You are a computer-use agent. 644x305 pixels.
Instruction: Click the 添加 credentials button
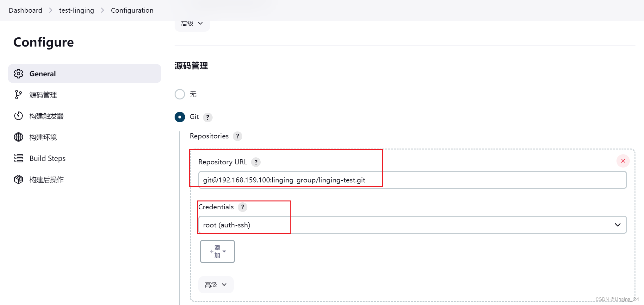[217, 251]
